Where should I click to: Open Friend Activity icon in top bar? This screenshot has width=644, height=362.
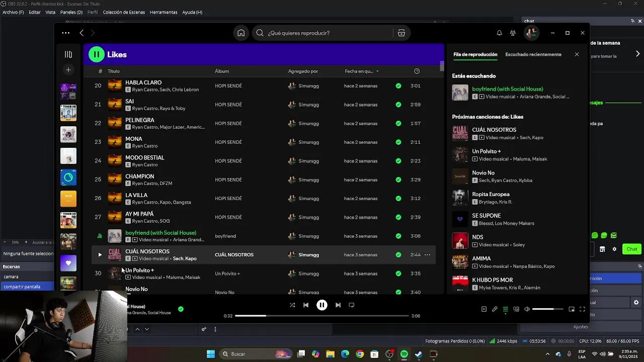513,33
